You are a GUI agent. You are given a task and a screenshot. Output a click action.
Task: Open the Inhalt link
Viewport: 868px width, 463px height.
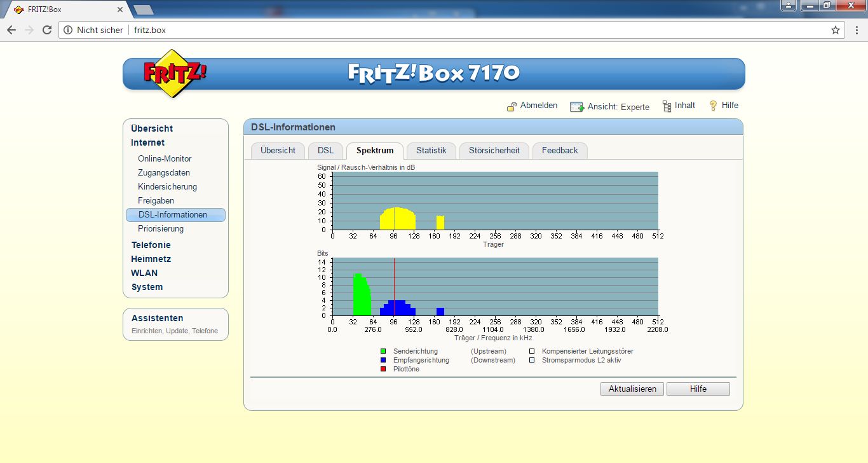click(685, 106)
